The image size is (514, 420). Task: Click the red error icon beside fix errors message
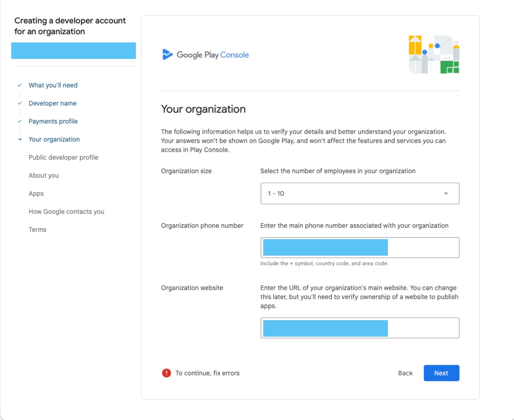(x=167, y=373)
